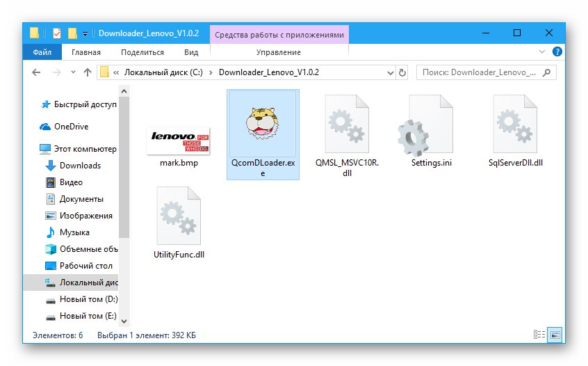Open Быстрый доступ in the sidebar
Screen dimensions: 588x366
(85, 104)
